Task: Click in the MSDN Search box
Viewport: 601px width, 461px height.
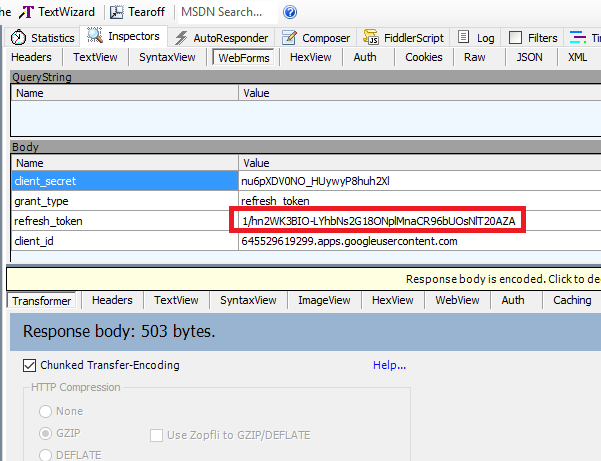Action: click(x=228, y=12)
